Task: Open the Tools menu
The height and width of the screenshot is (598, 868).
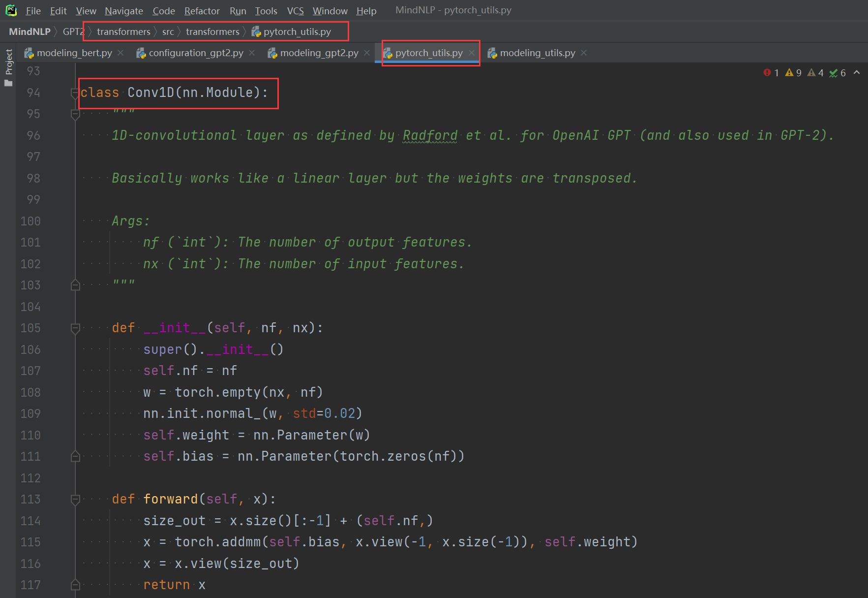Action: [266, 10]
